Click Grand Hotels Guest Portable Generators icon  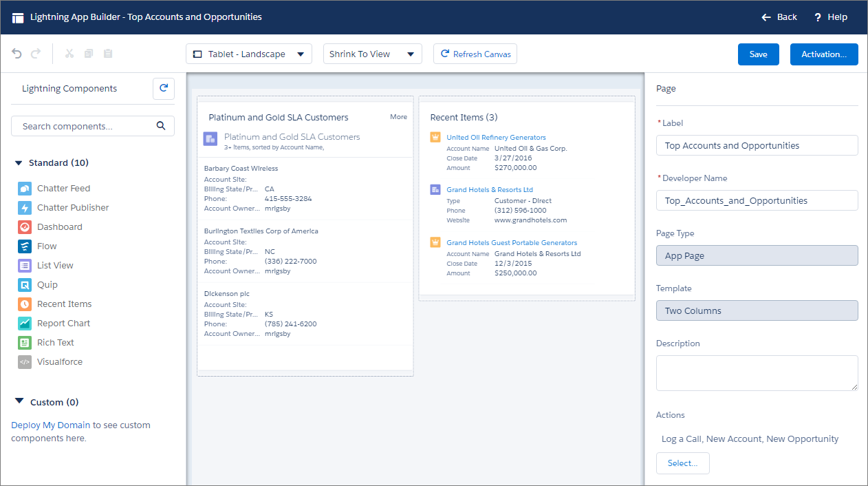[435, 242]
